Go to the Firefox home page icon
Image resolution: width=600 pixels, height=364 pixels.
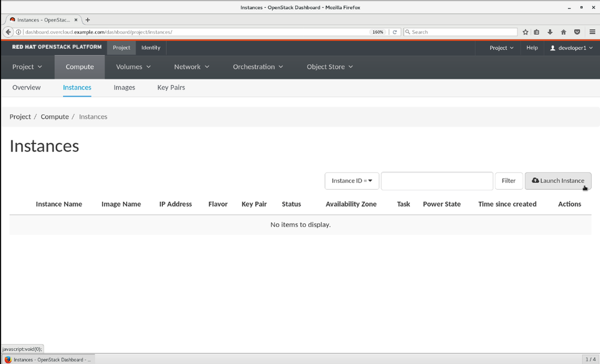tap(563, 32)
